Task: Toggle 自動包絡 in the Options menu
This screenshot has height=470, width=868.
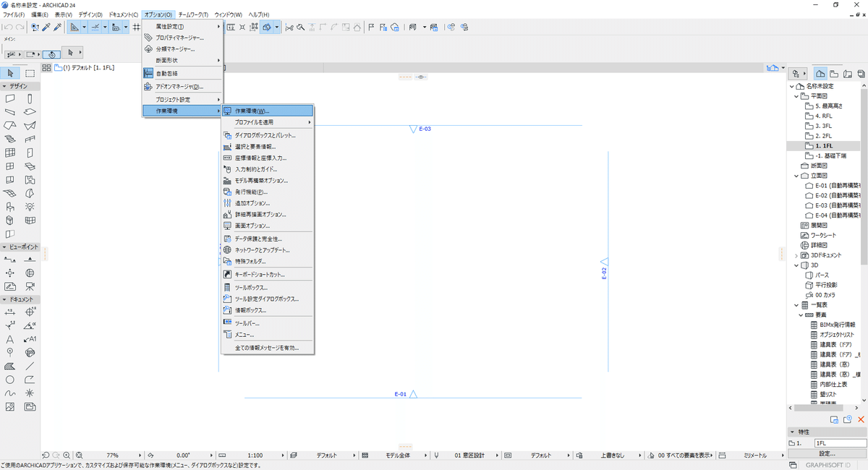Action: click(183, 73)
